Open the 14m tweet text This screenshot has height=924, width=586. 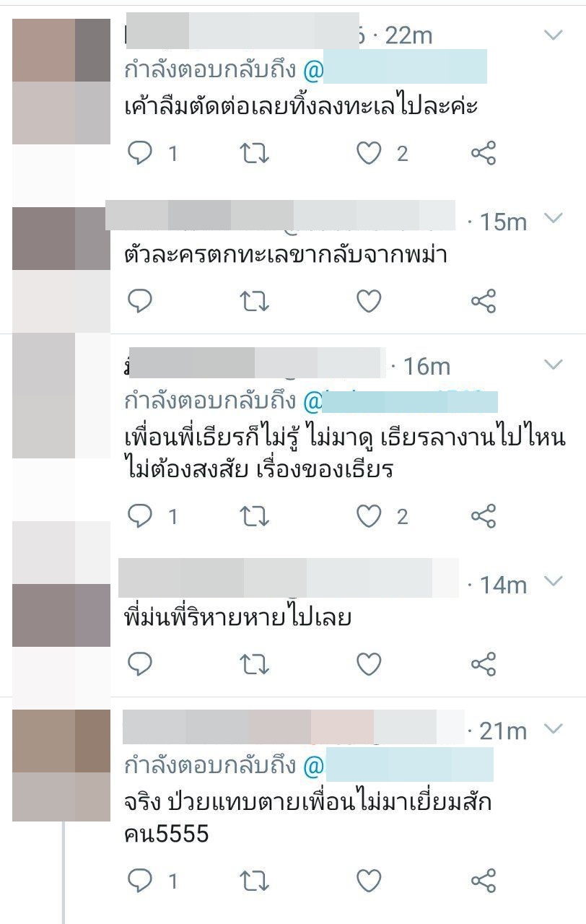pos(237,619)
